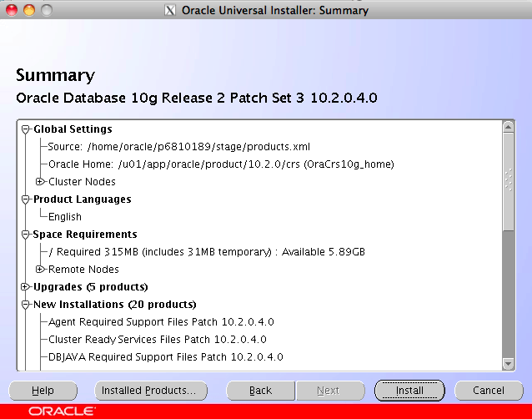Image resolution: width=532 pixels, height=419 pixels.
Task: Expand the Remote Nodes entry
Action: [x=41, y=270]
